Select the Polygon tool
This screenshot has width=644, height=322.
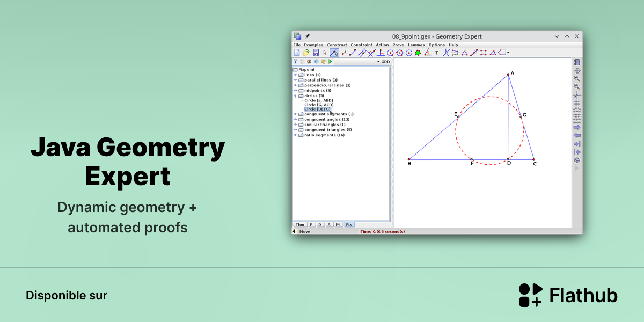(502, 53)
